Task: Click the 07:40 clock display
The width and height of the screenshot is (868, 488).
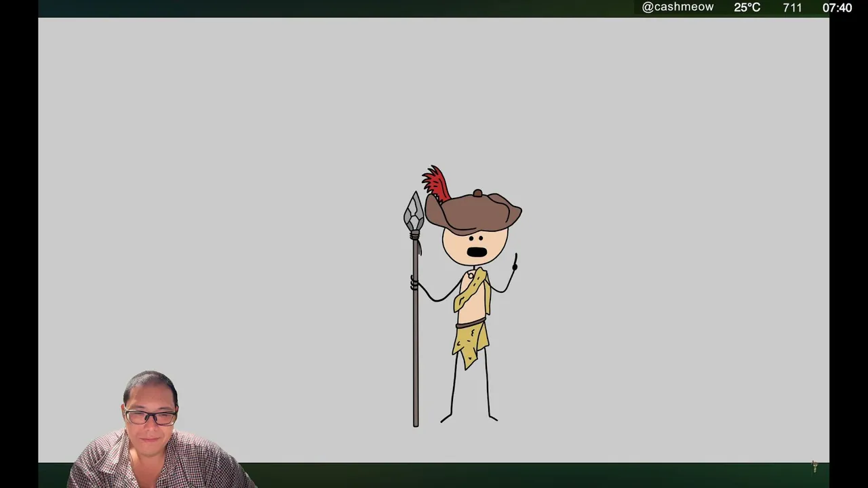Action: [x=837, y=7]
